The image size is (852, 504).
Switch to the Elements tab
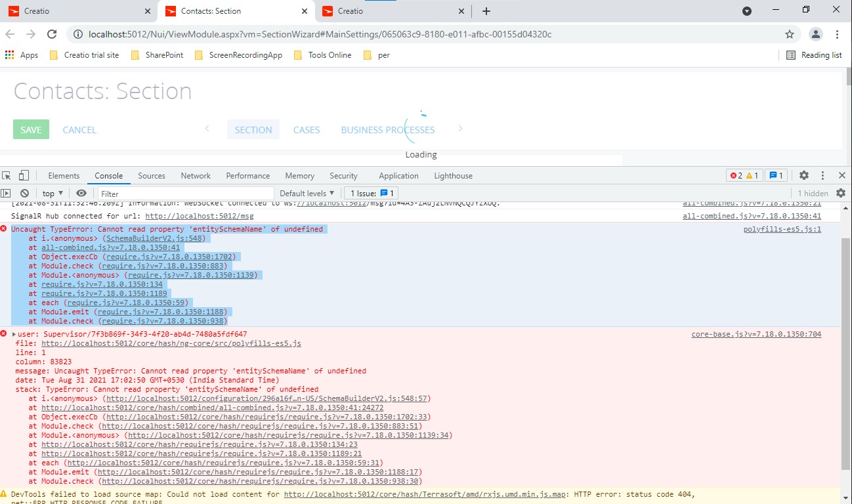(64, 175)
